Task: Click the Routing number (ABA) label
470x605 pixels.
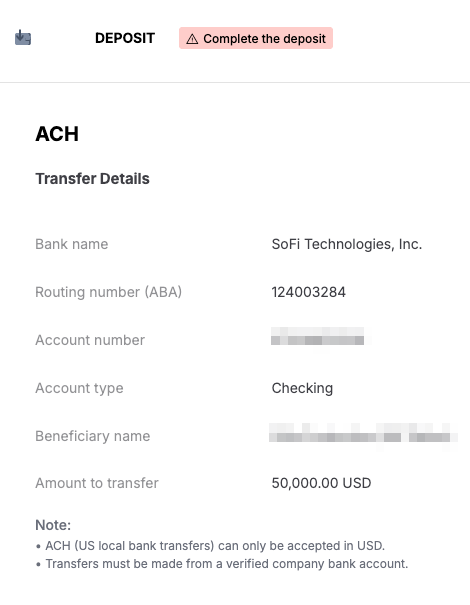Action: point(108,292)
